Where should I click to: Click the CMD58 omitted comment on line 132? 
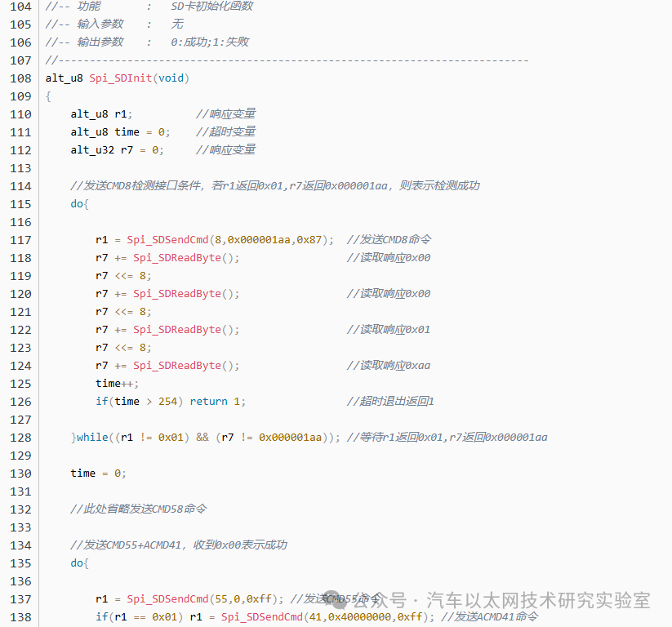click(139, 509)
